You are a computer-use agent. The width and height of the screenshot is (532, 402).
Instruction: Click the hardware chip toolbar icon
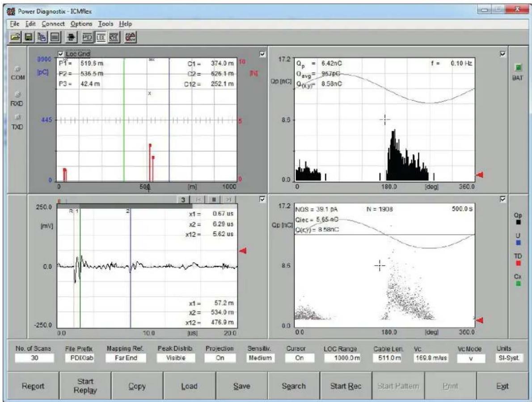click(71, 37)
